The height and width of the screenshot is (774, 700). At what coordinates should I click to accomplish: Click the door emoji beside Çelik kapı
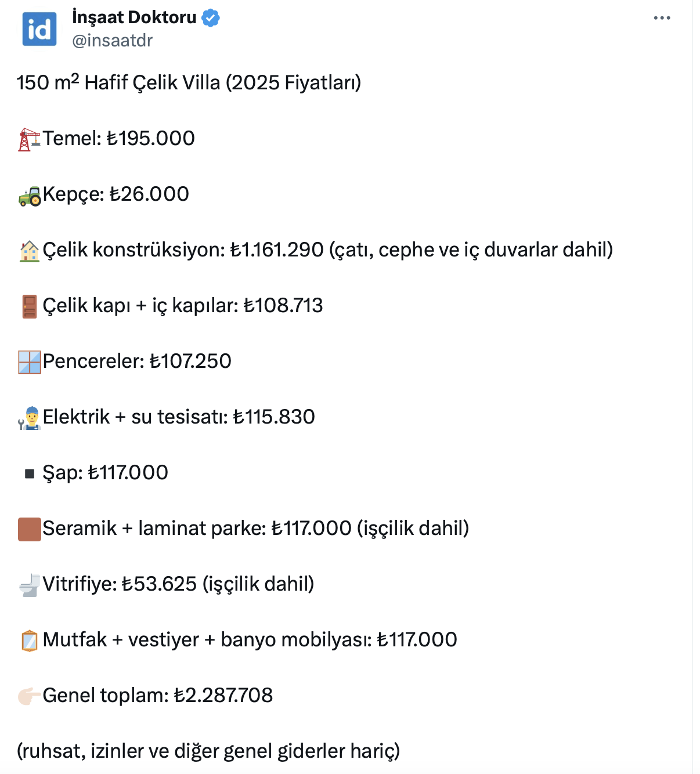tap(29, 306)
